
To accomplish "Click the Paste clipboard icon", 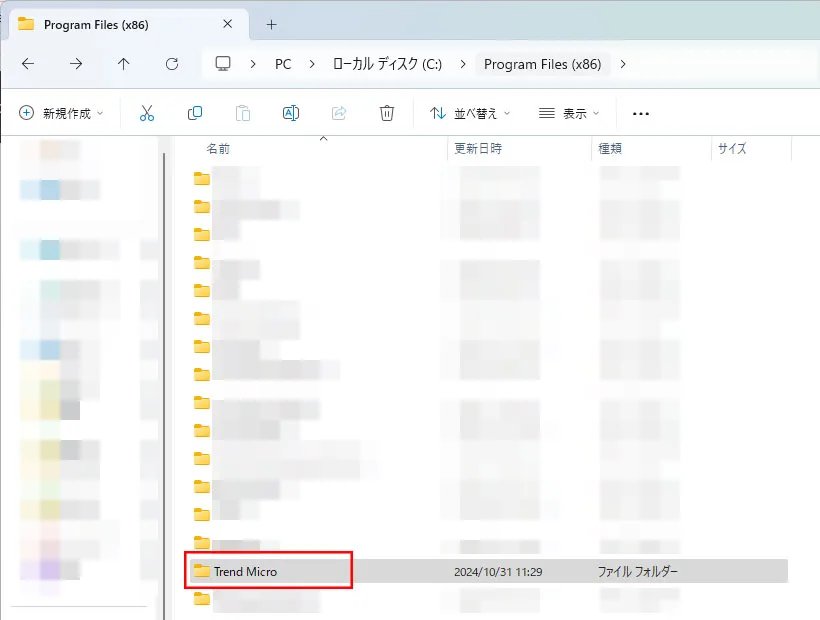I will [242, 113].
